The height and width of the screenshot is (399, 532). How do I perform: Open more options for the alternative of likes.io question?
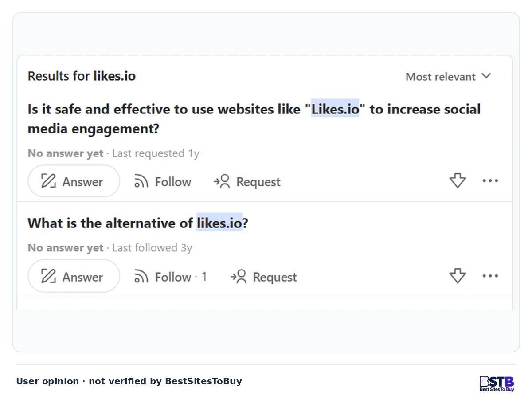(x=490, y=276)
